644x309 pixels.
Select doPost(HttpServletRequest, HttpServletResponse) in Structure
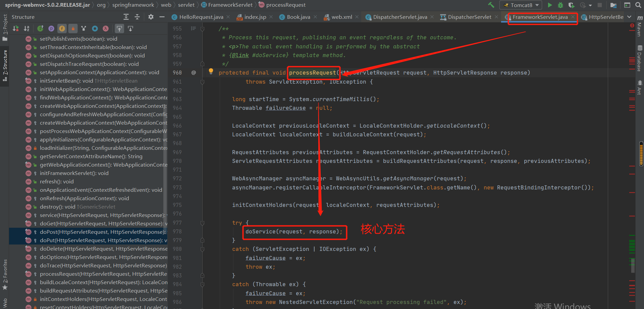pyautogui.click(x=88, y=232)
